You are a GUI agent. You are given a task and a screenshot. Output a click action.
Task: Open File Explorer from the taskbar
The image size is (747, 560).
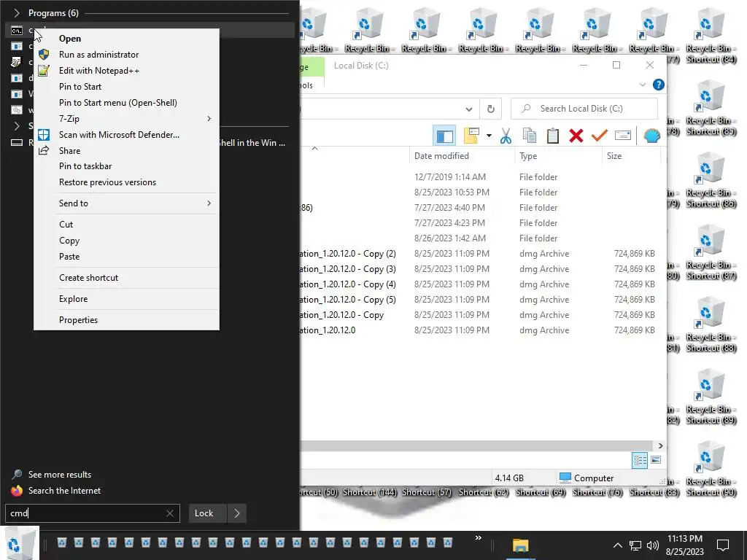pyautogui.click(x=520, y=545)
